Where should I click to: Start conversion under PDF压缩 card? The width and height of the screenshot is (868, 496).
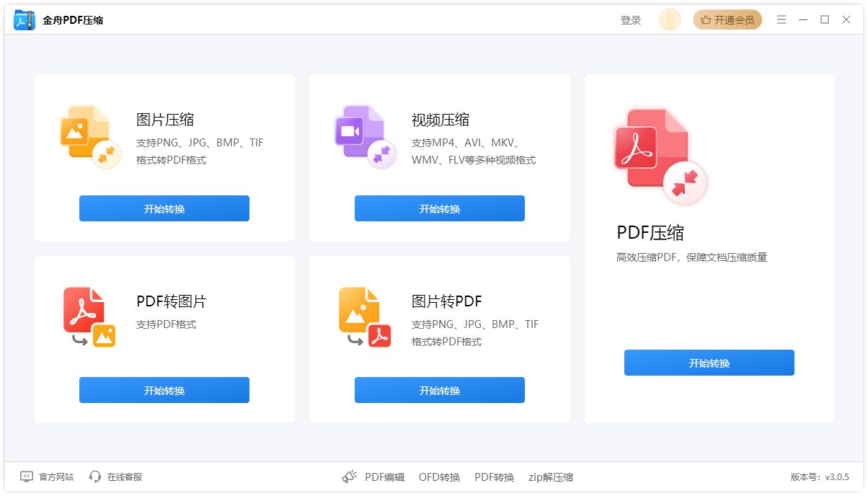coord(709,363)
